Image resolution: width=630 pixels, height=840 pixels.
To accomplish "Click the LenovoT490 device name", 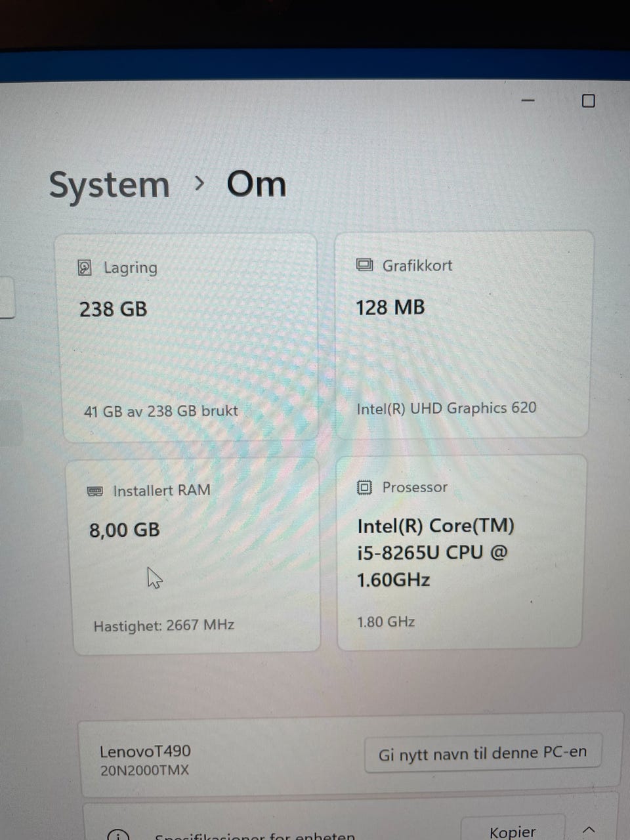I will click(145, 751).
